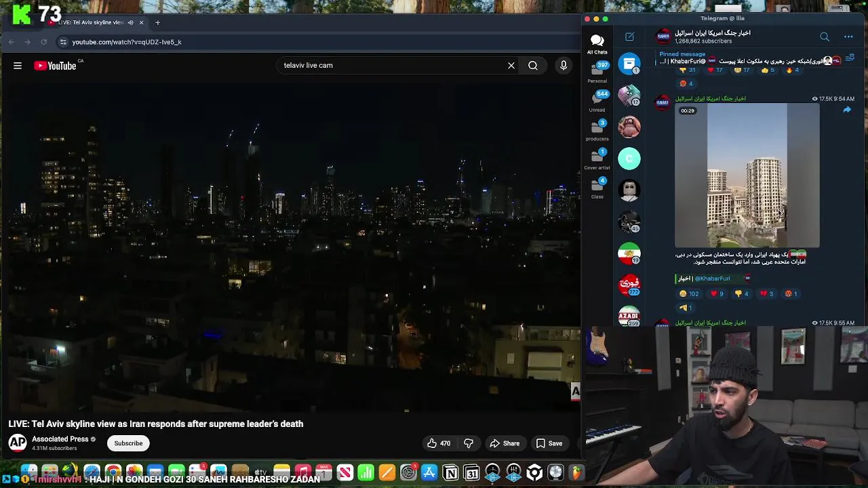Viewport: 868px width, 488px height.
Task: Reload the YouTube page
Action: [x=44, y=42]
